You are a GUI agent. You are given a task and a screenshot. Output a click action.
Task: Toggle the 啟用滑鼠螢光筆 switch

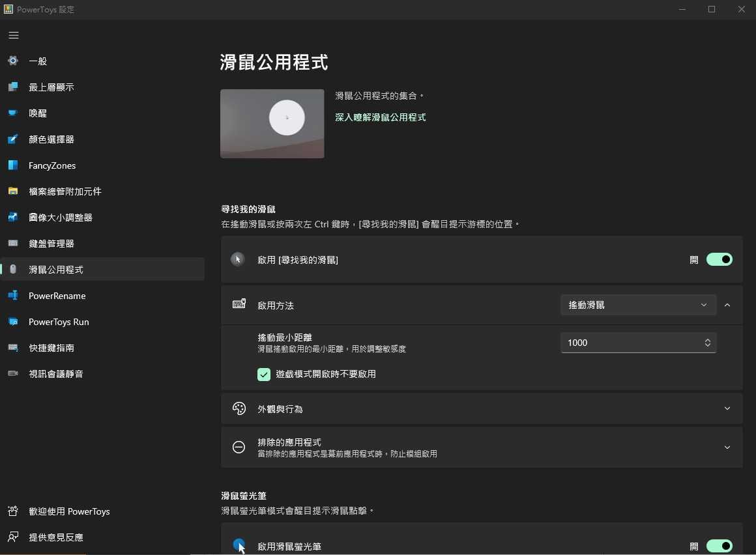[x=719, y=546]
